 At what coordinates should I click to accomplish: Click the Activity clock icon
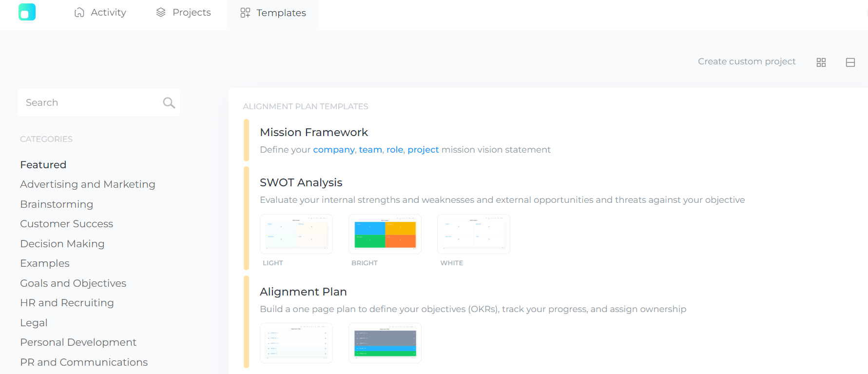tap(78, 12)
